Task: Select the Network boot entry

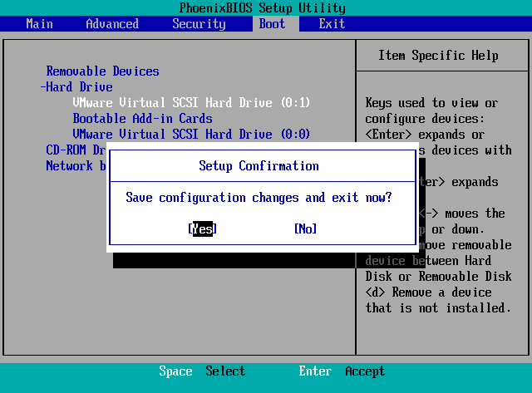Action: [x=76, y=166]
